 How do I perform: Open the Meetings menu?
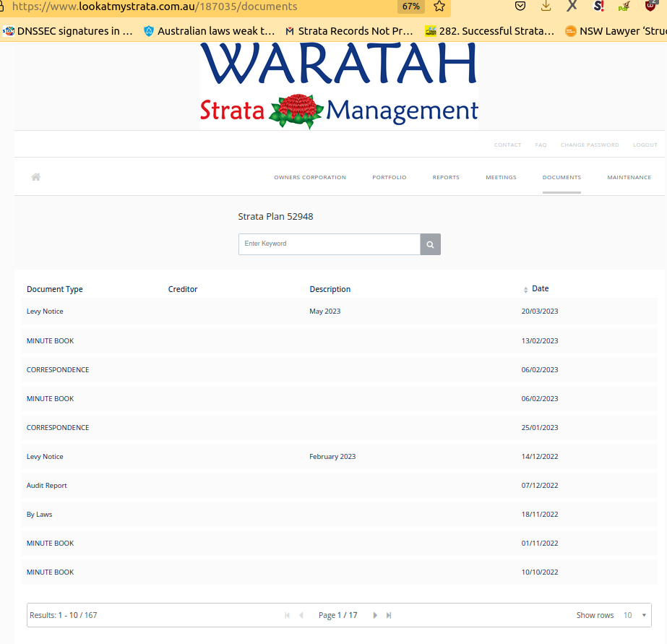click(501, 177)
